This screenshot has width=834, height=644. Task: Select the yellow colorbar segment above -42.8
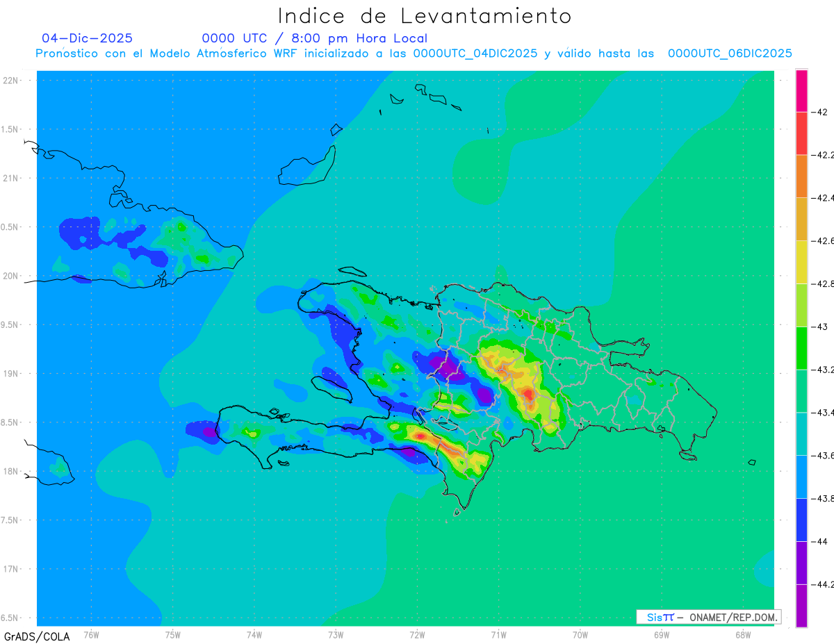tap(801, 262)
